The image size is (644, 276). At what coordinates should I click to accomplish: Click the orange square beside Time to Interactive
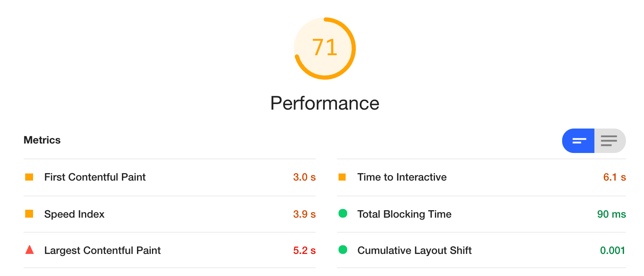pos(342,177)
